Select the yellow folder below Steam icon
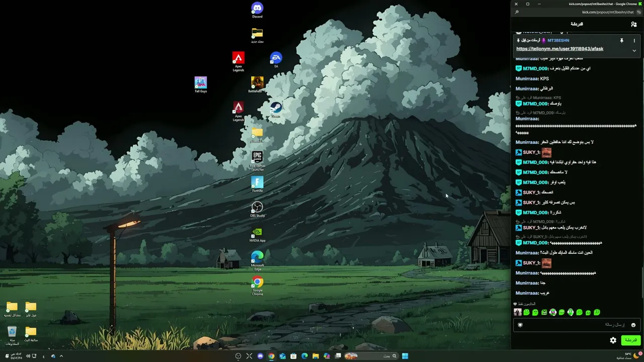Viewport: 644px width, 362px height. tap(257, 135)
